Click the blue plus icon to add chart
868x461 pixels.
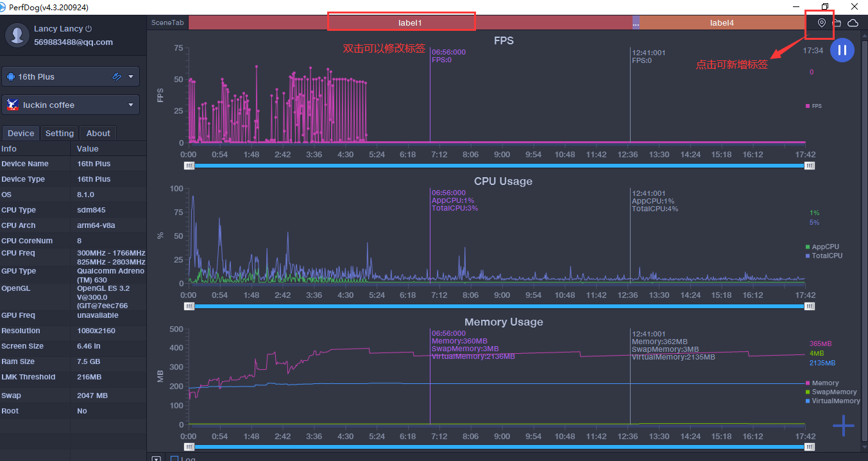pyautogui.click(x=843, y=425)
